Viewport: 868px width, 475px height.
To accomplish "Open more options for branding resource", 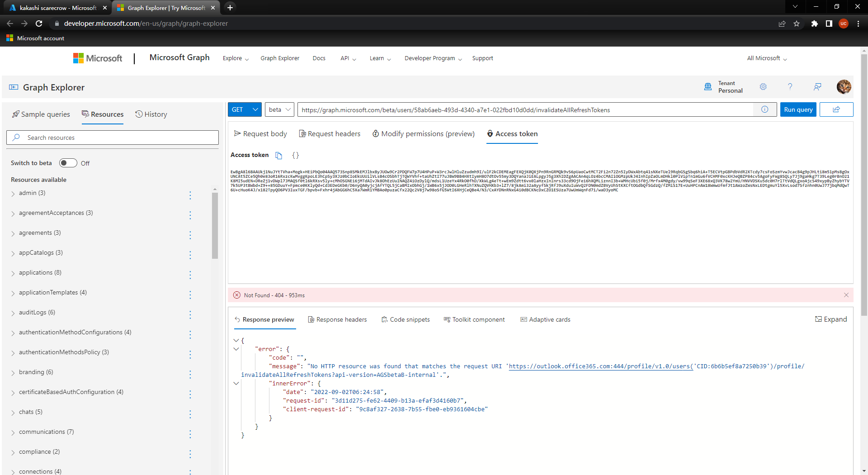I will [190, 374].
